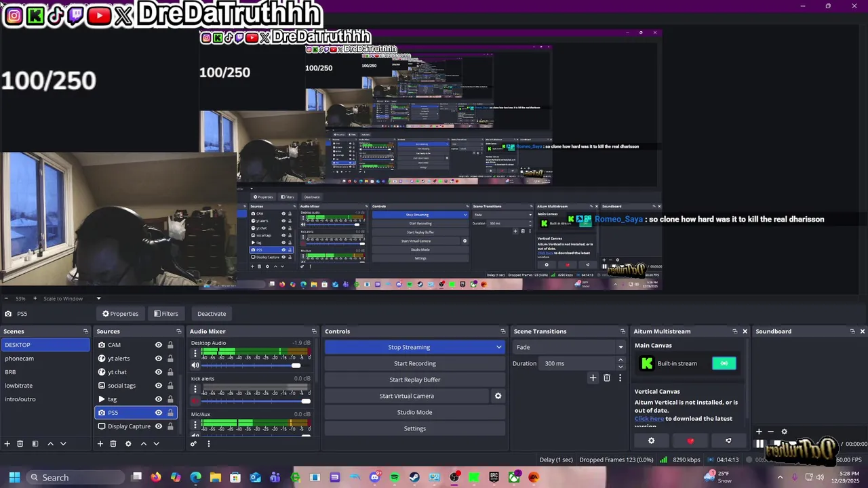Open Studio Mode
Screen dimensions: 868x488
415,412
